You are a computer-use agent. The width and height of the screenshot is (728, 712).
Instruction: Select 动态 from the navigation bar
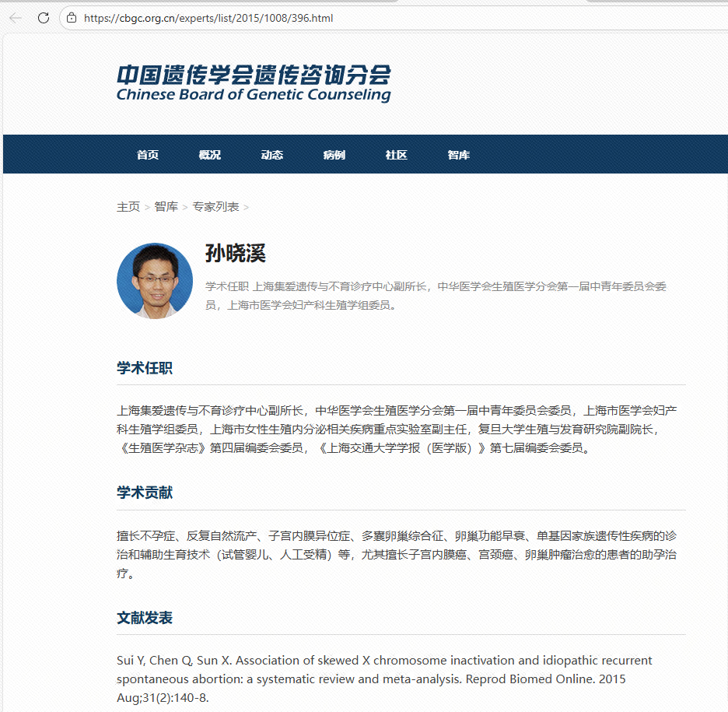(272, 155)
